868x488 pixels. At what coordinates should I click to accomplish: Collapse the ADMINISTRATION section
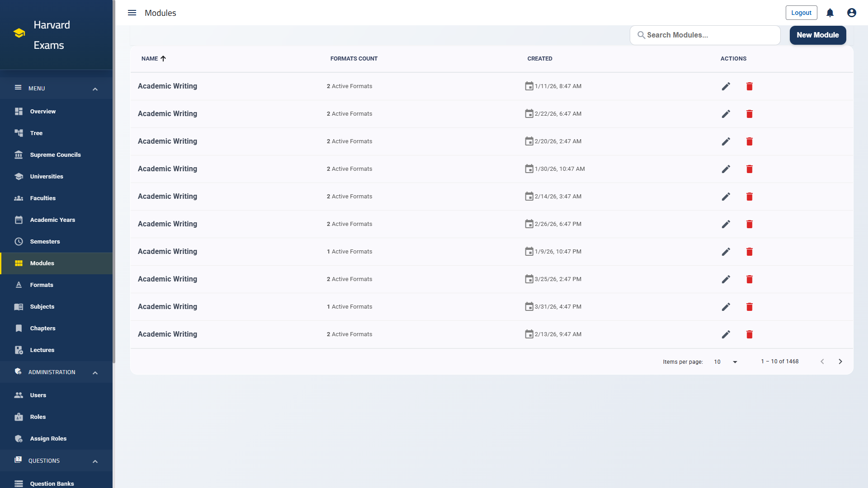[x=95, y=372]
